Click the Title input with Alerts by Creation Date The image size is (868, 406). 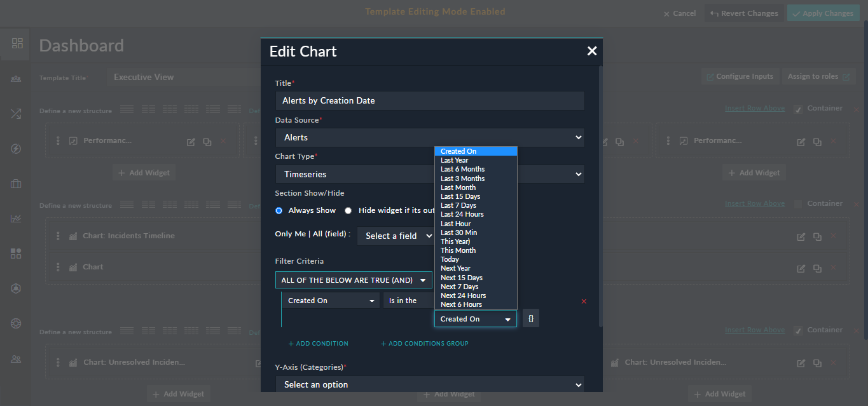tap(430, 100)
